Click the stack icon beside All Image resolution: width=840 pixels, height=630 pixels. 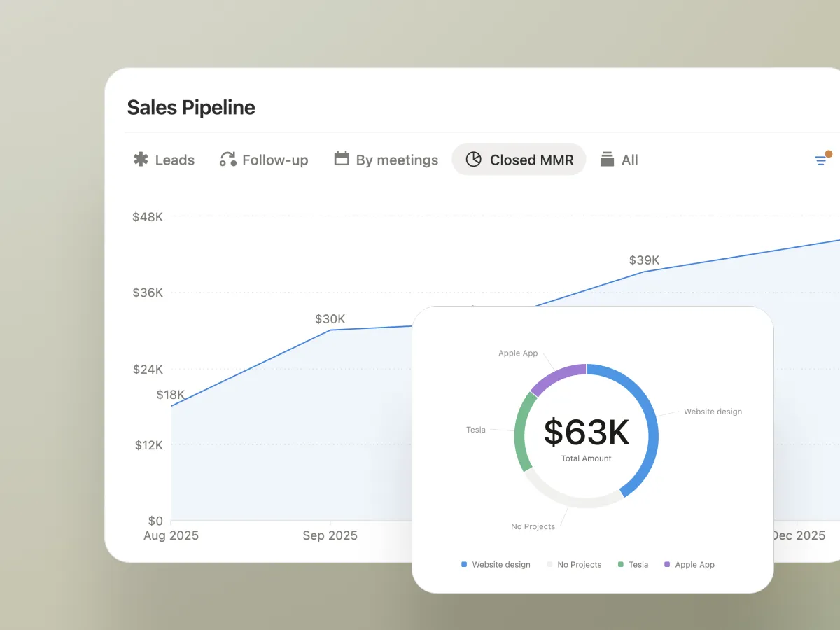[x=607, y=159]
